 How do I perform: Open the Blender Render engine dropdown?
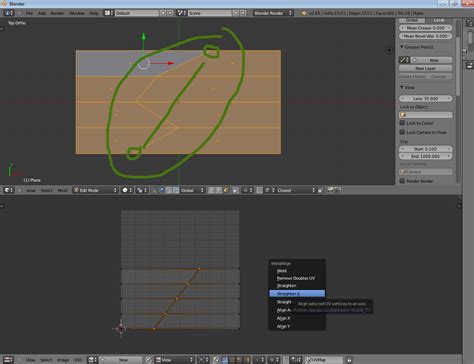click(273, 13)
